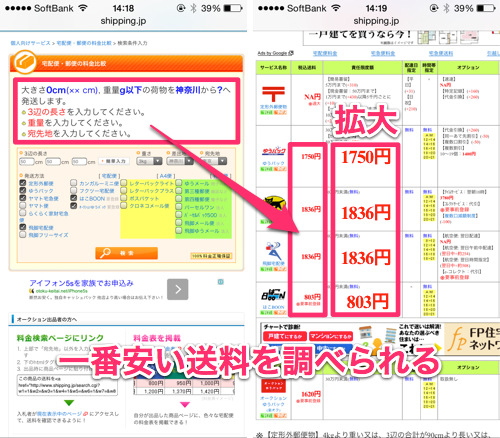Open 個人向けサービス breadcrumb link

pyautogui.click(x=30, y=43)
